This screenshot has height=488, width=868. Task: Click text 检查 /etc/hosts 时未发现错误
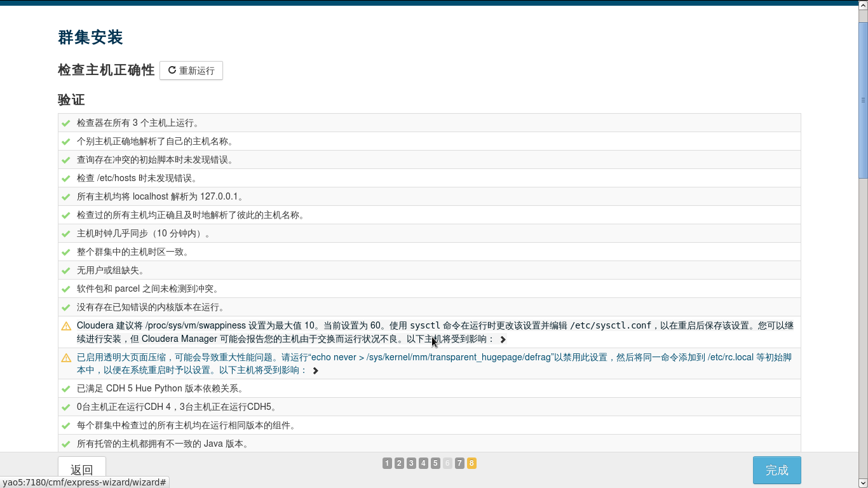click(137, 179)
